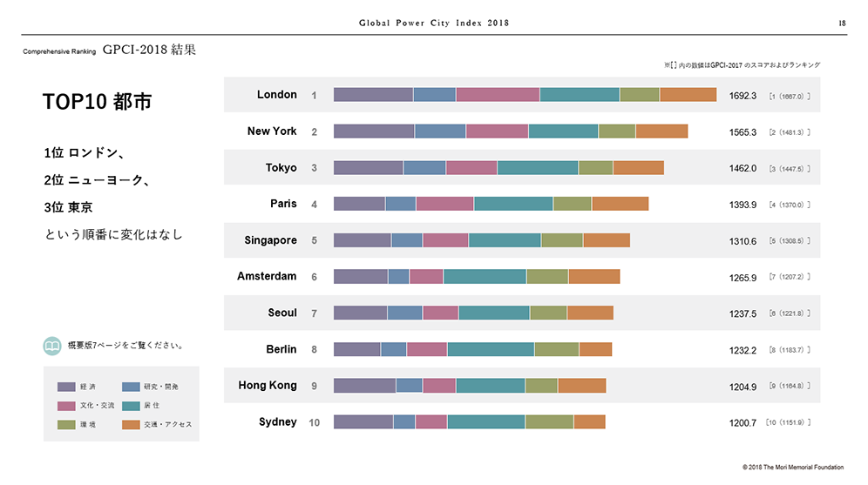Click the pink 文化・交流 legend swatch
The width and height of the screenshot is (868, 485).
[65, 405]
